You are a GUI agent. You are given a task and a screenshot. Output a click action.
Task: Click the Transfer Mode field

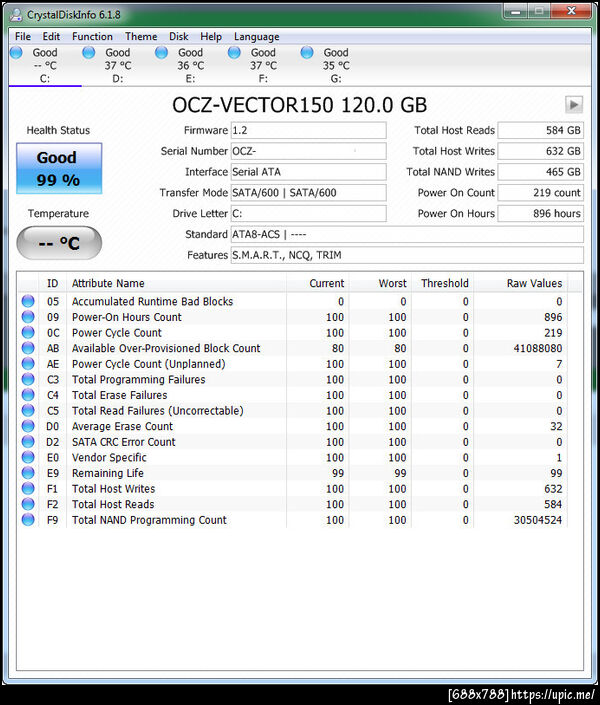(309, 192)
